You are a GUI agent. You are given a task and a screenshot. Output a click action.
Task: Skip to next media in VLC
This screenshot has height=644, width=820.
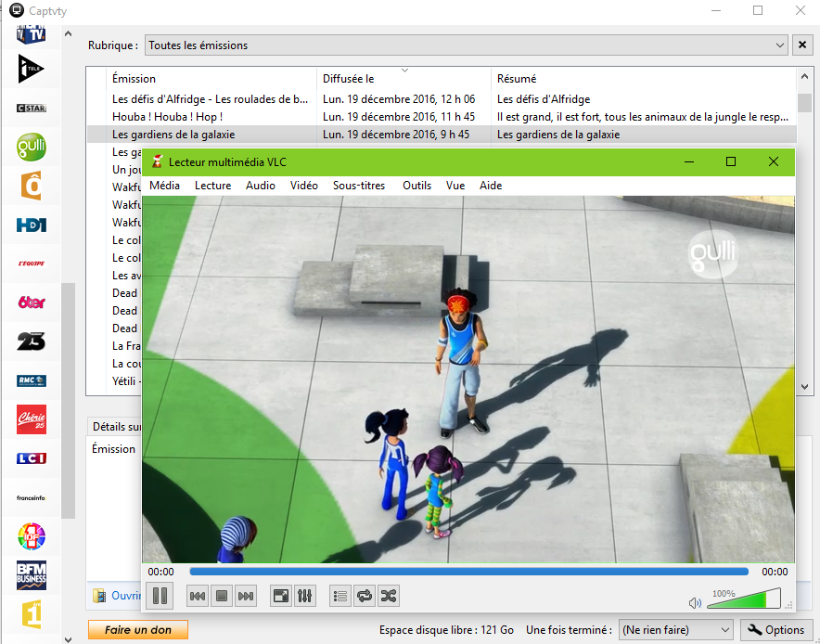pos(246,596)
